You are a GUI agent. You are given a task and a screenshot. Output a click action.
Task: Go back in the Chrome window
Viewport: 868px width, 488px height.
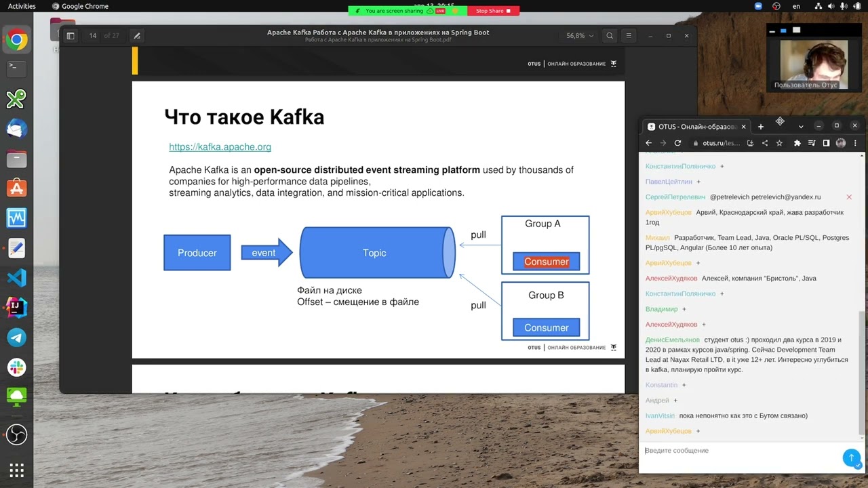[648, 143]
